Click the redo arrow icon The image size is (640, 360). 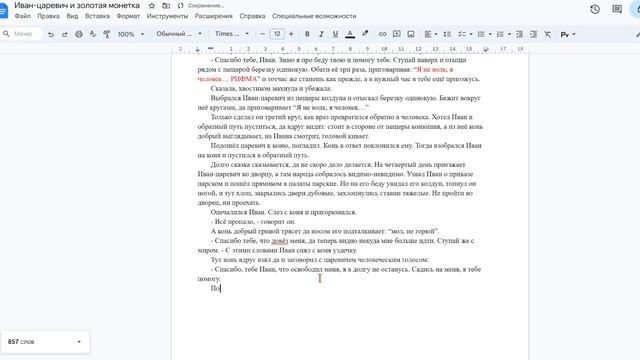click(x=64, y=34)
